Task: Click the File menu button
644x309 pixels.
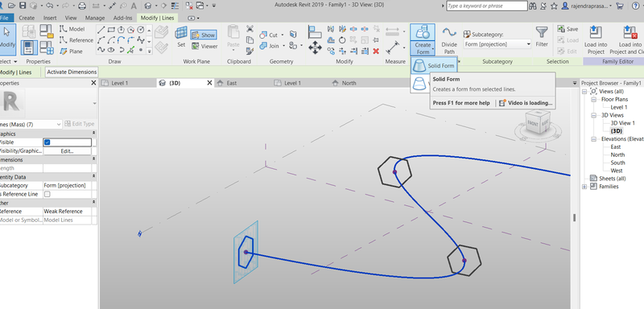Action: tap(6, 18)
